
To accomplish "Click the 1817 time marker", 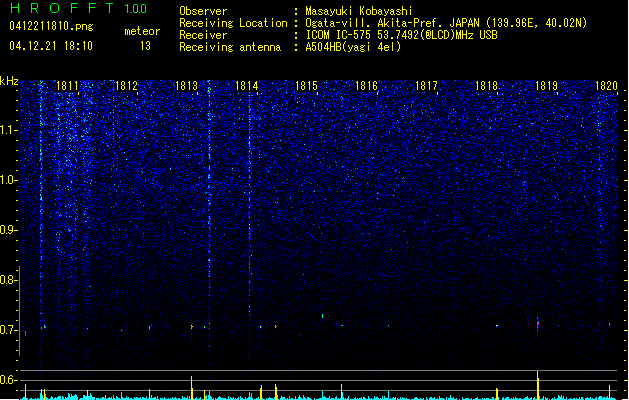I will (x=426, y=86).
